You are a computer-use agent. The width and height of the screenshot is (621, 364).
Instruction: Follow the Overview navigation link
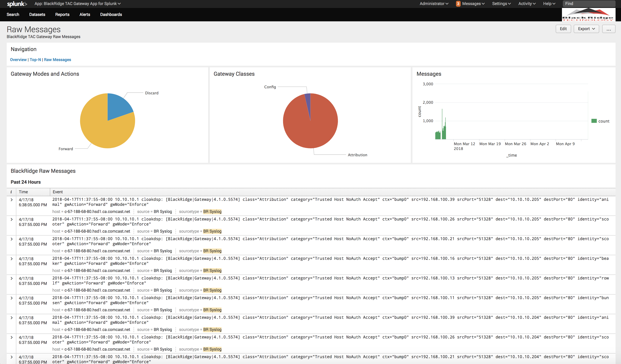pyautogui.click(x=18, y=60)
